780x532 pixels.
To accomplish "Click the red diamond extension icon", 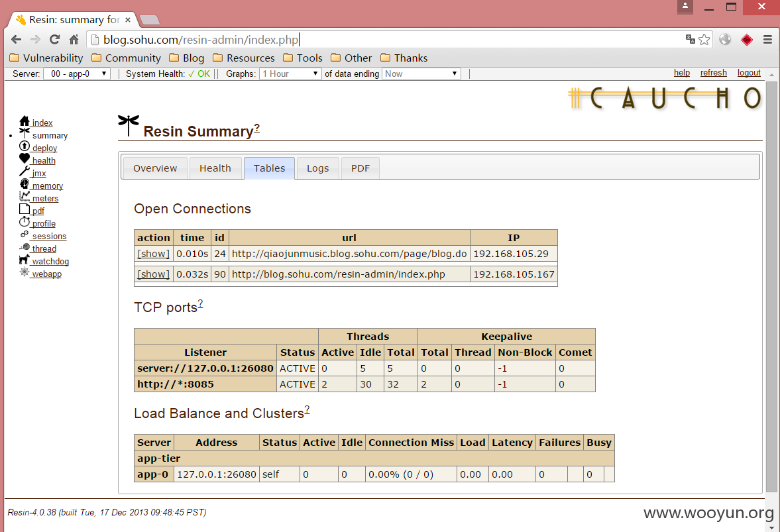I will point(747,39).
